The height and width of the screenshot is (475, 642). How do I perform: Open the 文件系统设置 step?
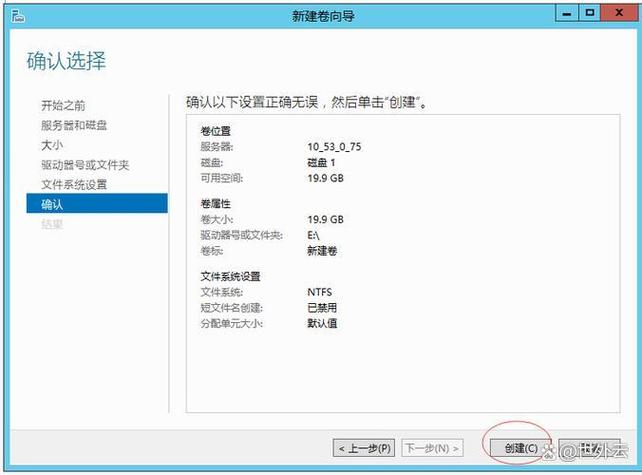[x=74, y=185]
